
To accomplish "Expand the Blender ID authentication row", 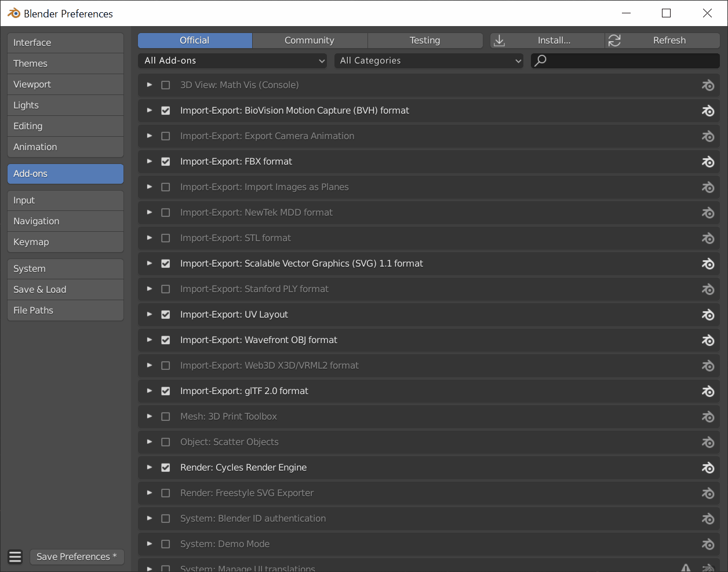I will [x=150, y=518].
